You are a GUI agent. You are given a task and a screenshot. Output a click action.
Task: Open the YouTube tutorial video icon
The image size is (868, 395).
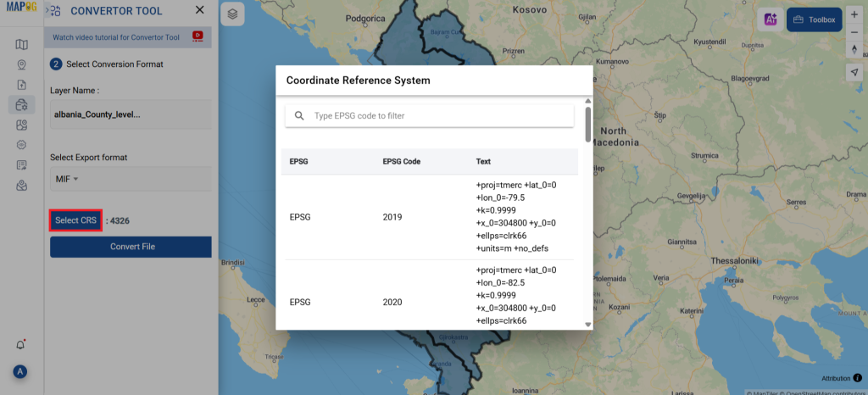point(198,36)
